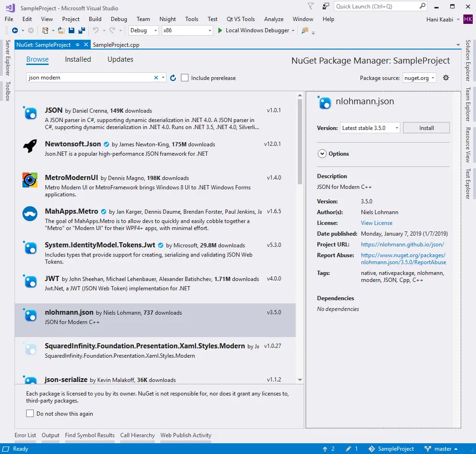Expand the Options section

pos(322,154)
